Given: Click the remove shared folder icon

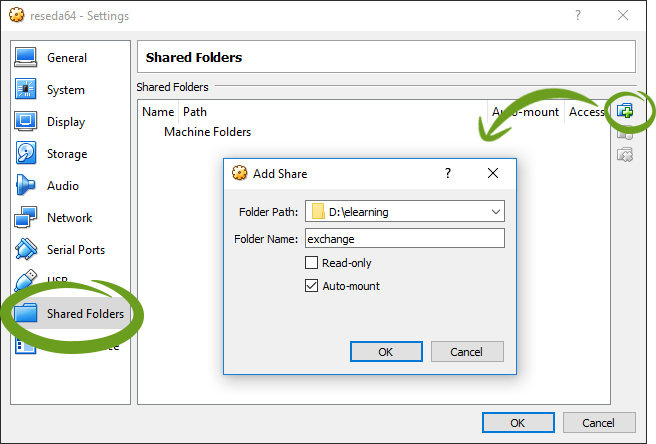Looking at the screenshot, I should 625,154.
